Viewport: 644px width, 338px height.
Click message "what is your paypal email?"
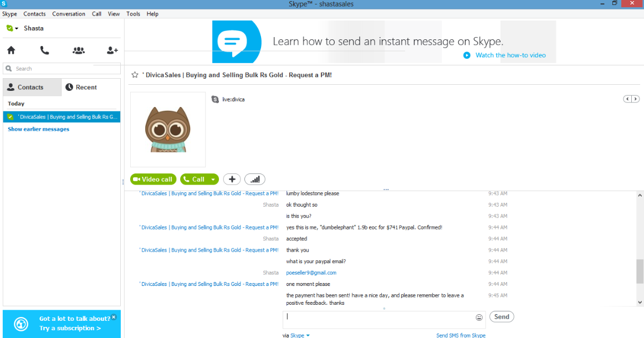(316, 261)
